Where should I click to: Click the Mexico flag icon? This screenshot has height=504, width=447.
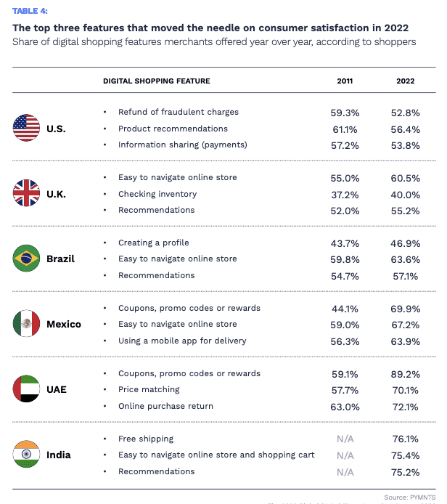point(26,324)
